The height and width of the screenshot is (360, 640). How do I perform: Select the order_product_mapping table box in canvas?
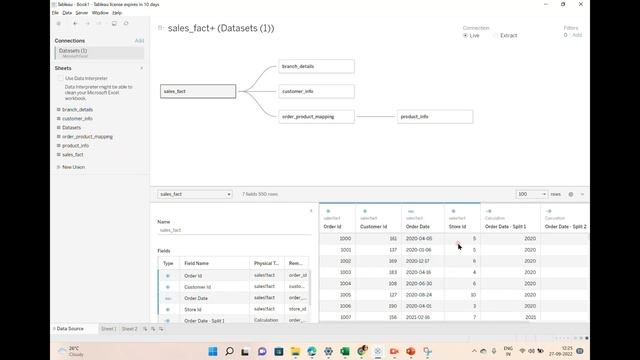[x=316, y=117]
